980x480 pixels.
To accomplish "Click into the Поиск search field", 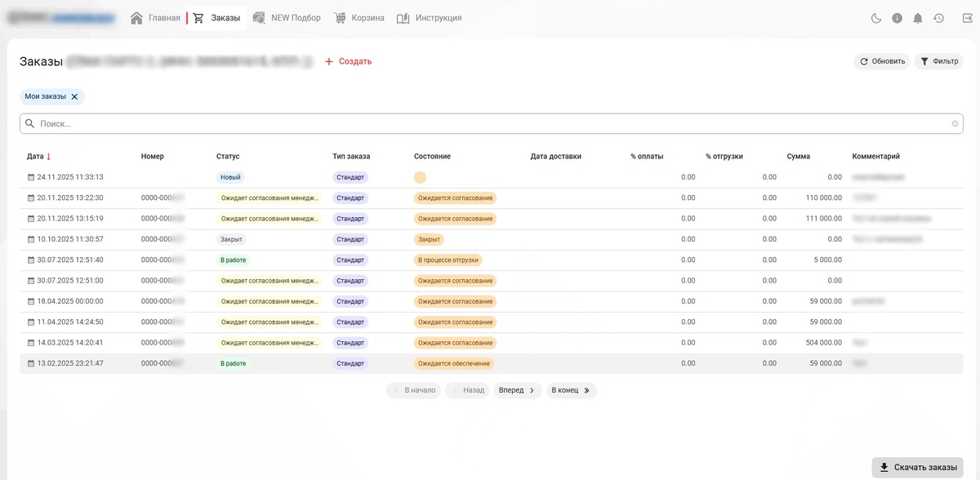I will (492, 123).
